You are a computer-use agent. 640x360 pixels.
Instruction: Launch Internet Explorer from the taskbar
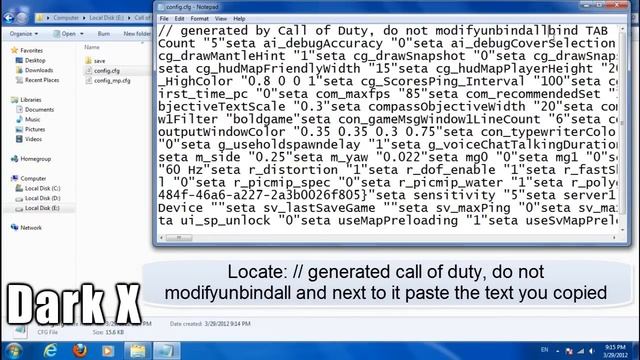pyautogui.click(x=51, y=351)
